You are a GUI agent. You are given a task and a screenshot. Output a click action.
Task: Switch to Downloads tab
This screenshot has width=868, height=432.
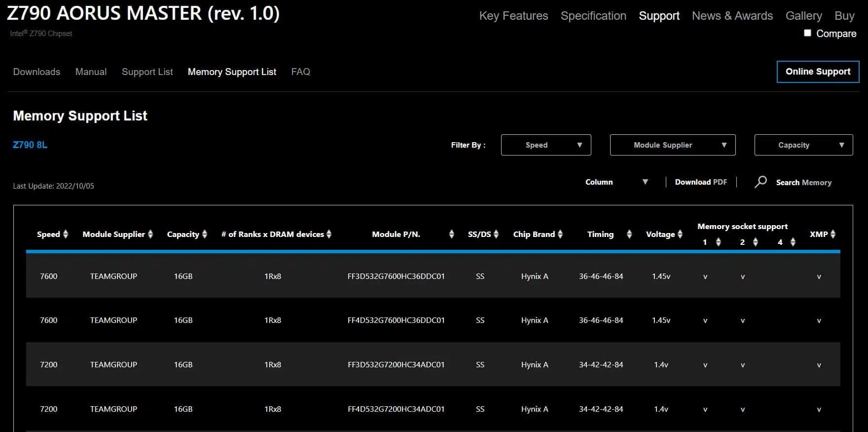(36, 72)
